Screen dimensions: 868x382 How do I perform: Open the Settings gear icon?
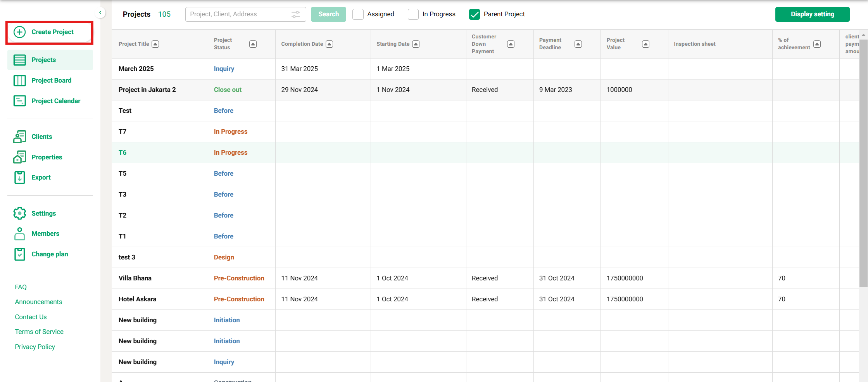(20, 213)
